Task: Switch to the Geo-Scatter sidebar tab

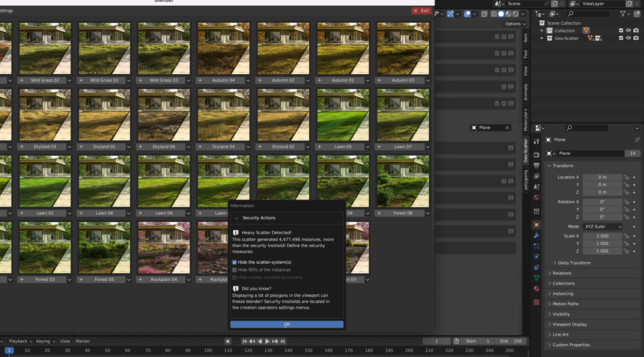Action: 525,151
